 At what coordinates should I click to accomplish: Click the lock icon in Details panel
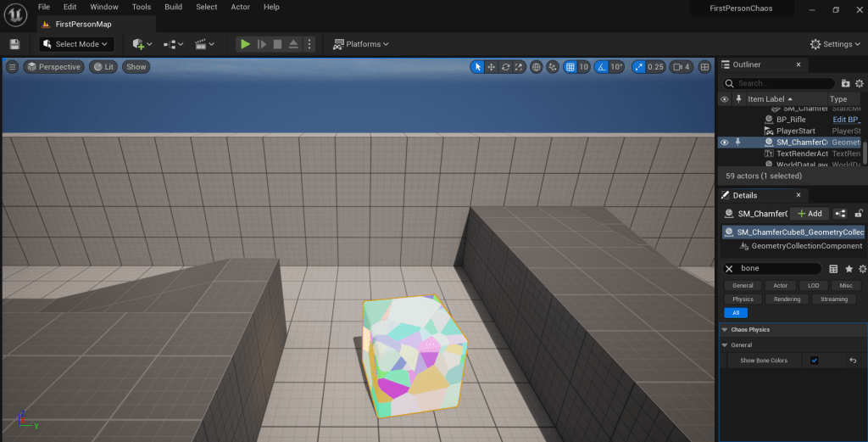pyautogui.click(x=860, y=214)
